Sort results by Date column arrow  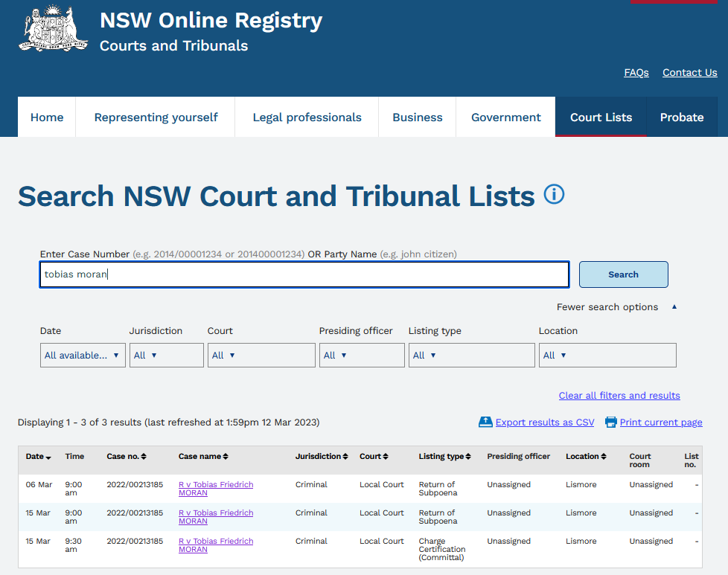tap(48, 457)
